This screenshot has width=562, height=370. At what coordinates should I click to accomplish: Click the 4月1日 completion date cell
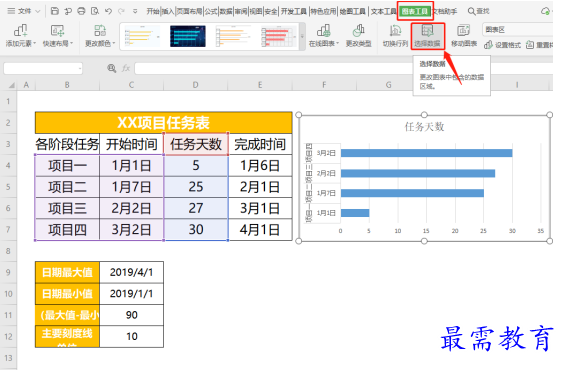pyautogui.click(x=260, y=229)
